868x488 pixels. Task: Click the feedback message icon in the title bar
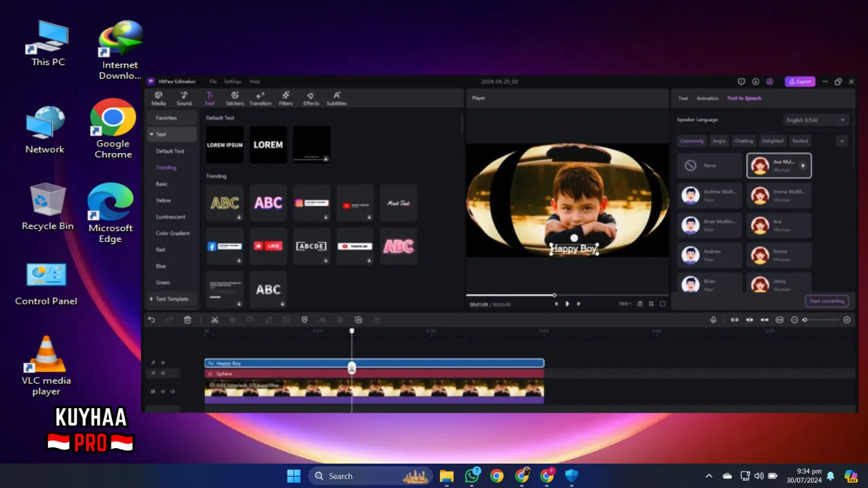point(741,81)
